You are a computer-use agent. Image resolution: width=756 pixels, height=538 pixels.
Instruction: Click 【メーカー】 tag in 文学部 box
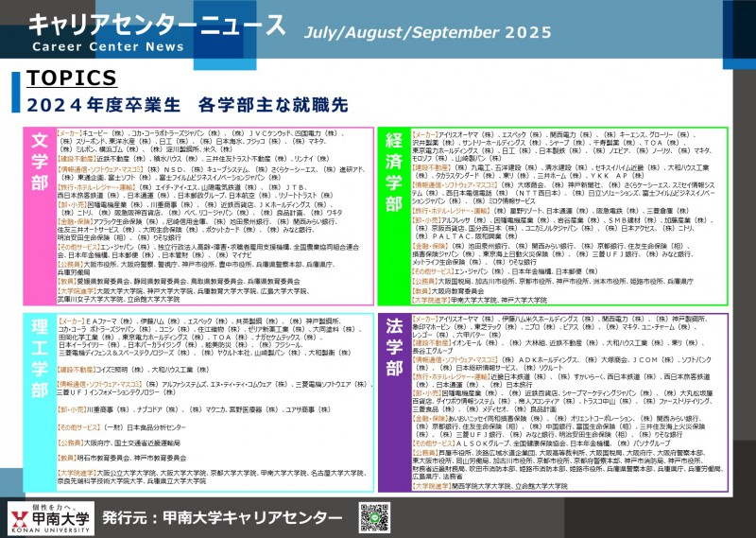click(x=69, y=133)
